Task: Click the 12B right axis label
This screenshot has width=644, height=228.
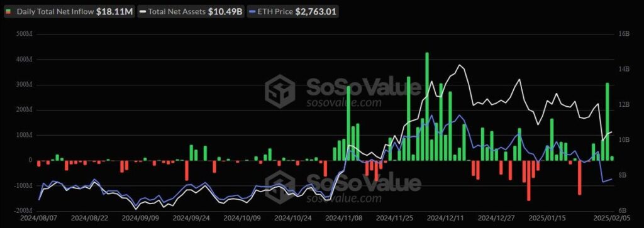Action: coord(623,104)
